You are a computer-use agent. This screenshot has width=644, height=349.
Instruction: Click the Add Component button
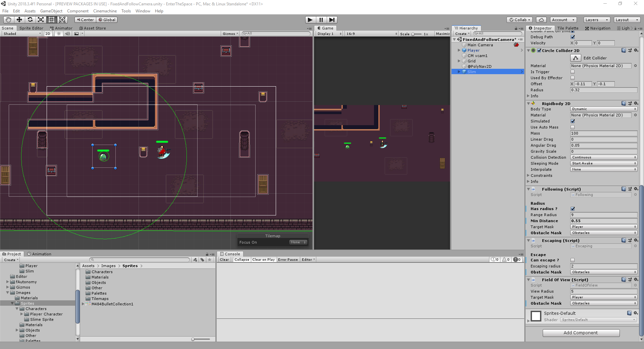[x=581, y=333]
